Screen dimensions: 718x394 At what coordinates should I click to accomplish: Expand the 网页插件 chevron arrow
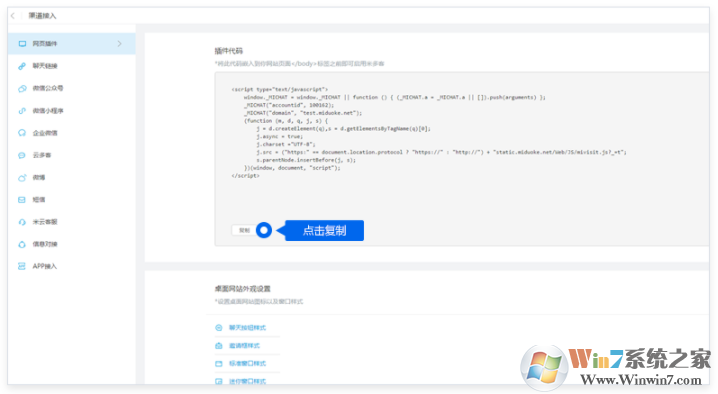[x=120, y=44]
